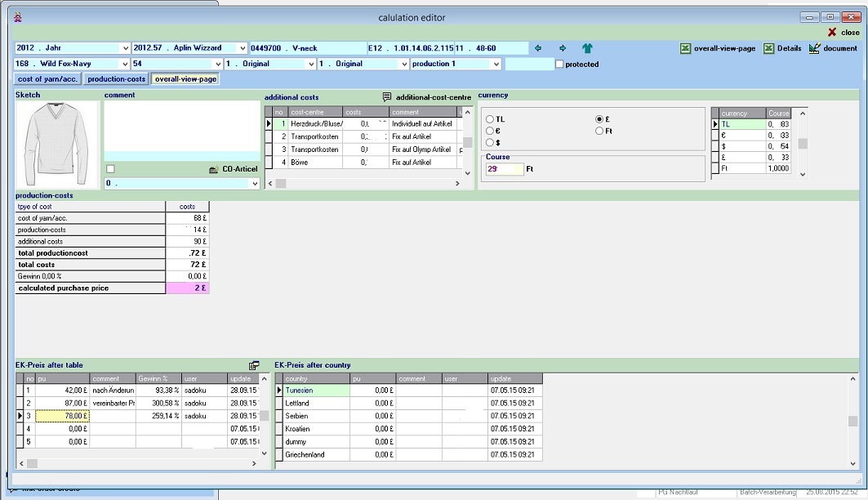Screen dimensions: 868x500
Task: Click the CO-Articel folder icon
Action: [x=214, y=169]
